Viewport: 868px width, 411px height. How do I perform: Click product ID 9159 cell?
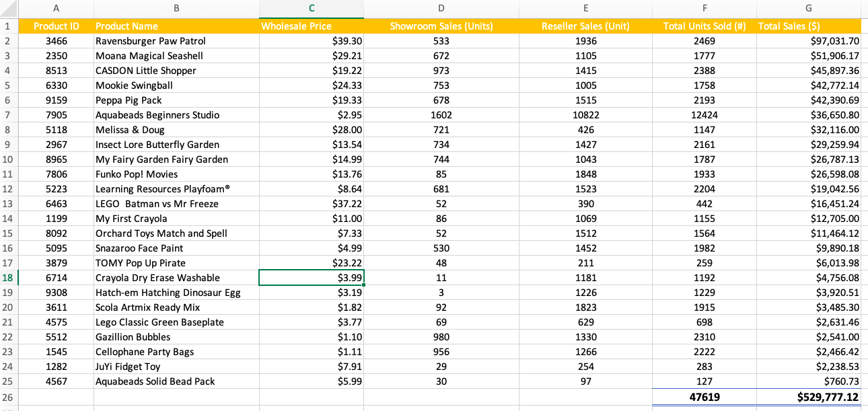[x=56, y=100]
